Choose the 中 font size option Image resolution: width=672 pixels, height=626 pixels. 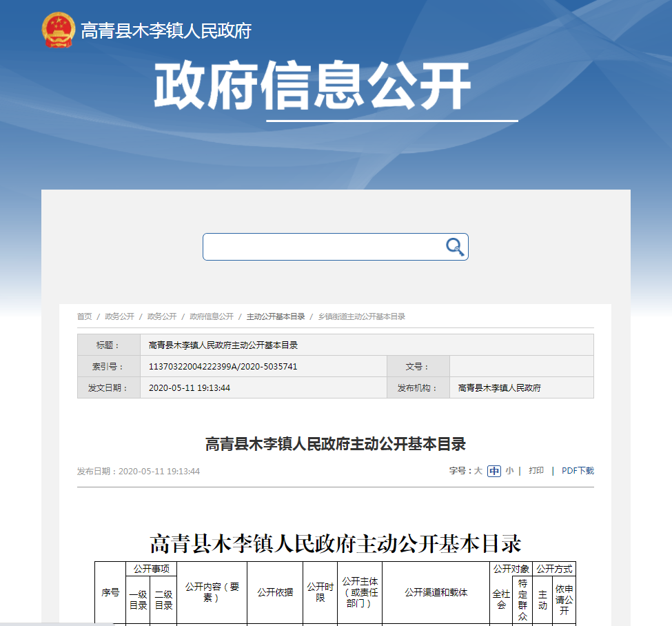tap(493, 471)
